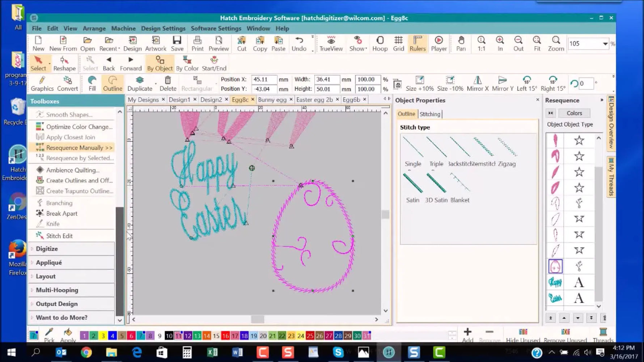The width and height of the screenshot is (644, 362).
Task: Open the zoom percentage dropdown
Action: (x=605, y=44)
